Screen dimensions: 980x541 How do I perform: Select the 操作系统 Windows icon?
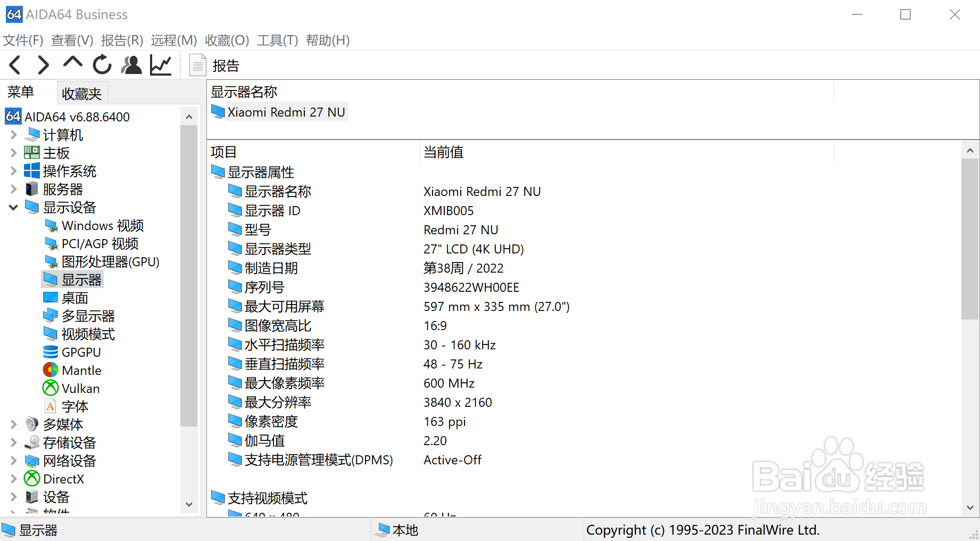pos(32,171)
